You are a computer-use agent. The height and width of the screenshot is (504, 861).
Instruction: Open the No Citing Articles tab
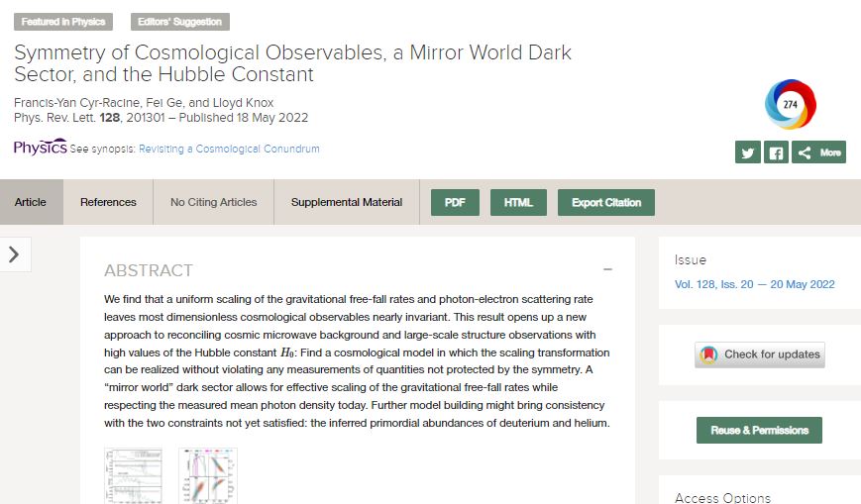(x=213, y=202)
